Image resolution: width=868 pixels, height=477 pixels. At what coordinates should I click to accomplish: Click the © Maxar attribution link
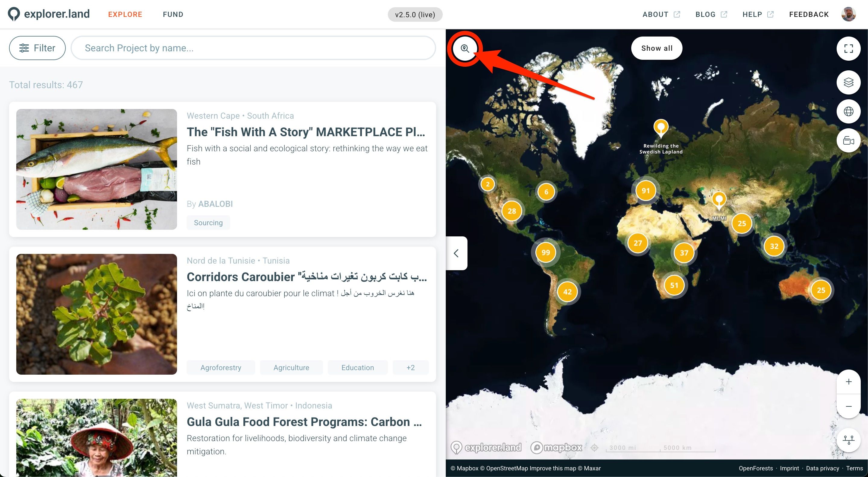click(x=589, y=468)
